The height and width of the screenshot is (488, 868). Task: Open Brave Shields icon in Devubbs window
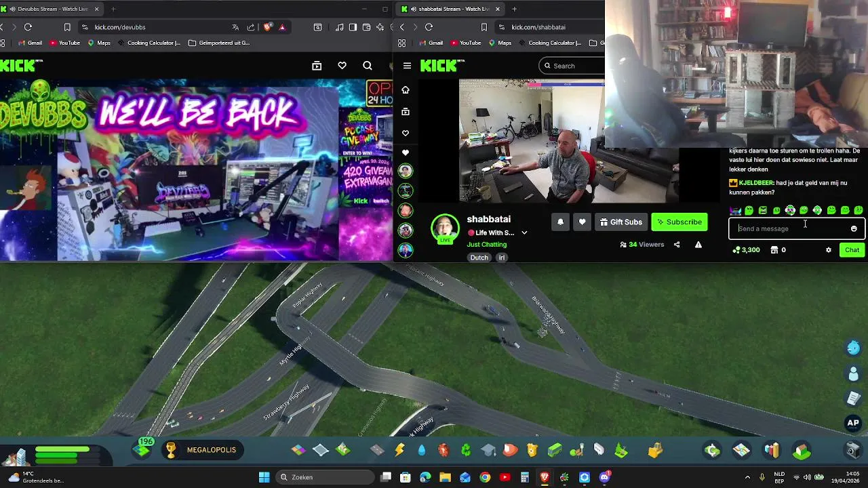coord(267,27)
